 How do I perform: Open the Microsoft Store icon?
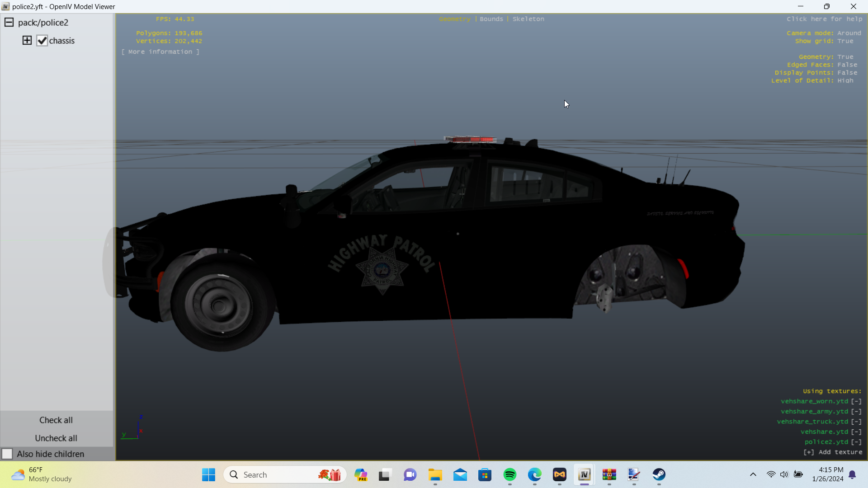click(485, 474)
